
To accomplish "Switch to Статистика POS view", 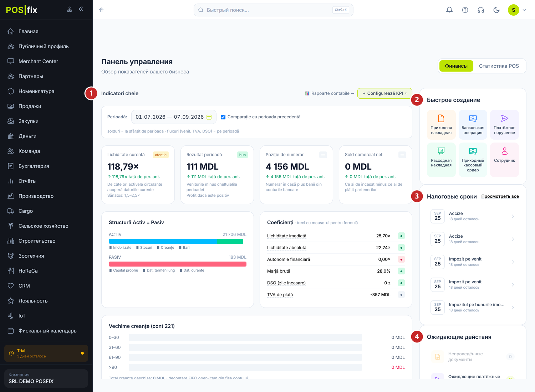I will pyautogui.click(x=499, y=66).
